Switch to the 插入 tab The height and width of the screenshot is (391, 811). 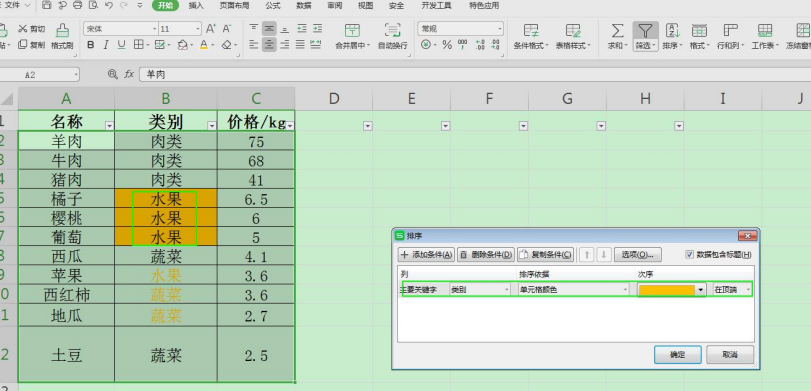(x=196, y=6)
